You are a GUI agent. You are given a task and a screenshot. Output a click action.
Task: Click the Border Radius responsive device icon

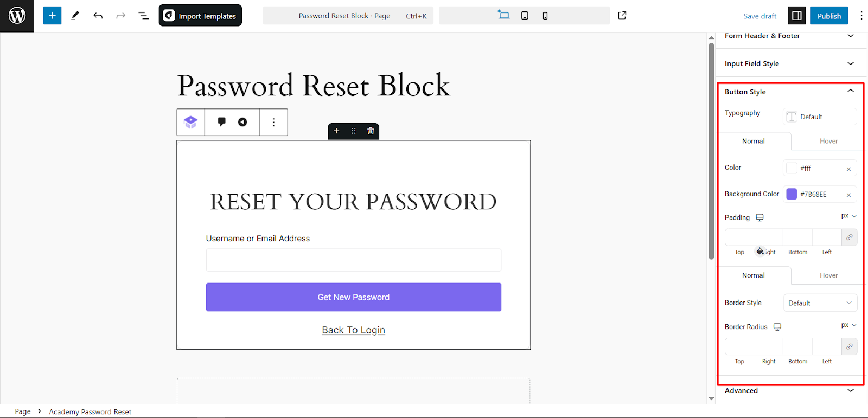click(x=777, y=327)
